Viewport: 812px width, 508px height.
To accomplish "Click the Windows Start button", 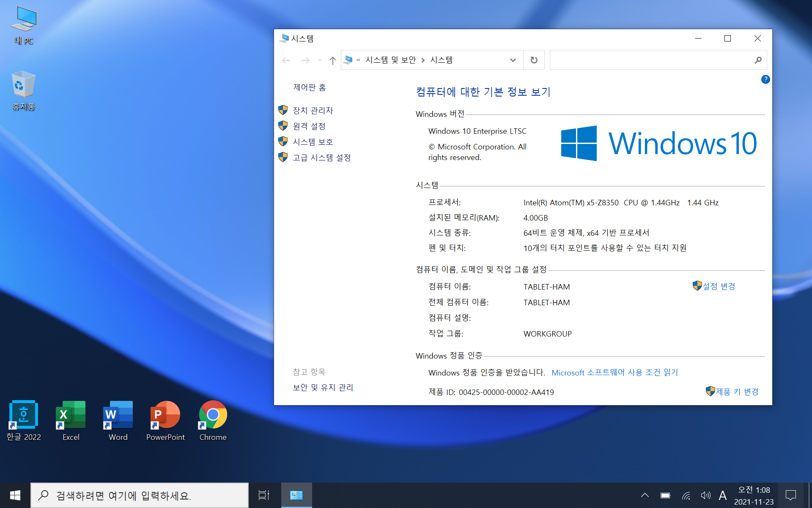I will pyautogui.click(x=15, y=495).
